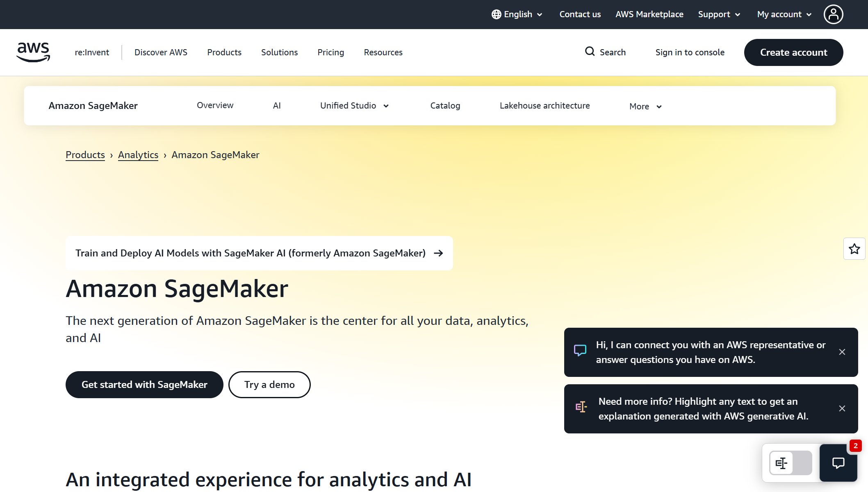Click Get started with SageMaker
This screenshot has height=492, width=868.
pos(144,384)
